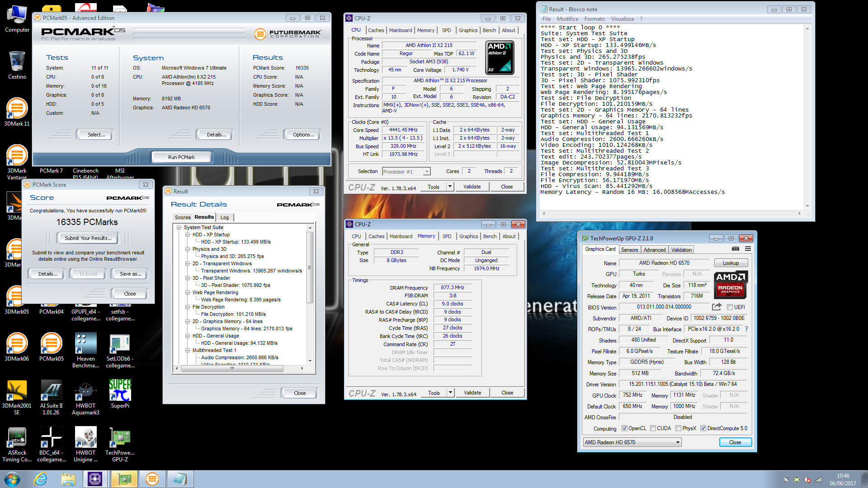Open the 3DMark06 desktop shortcut
868x488 pixels.
17,347
